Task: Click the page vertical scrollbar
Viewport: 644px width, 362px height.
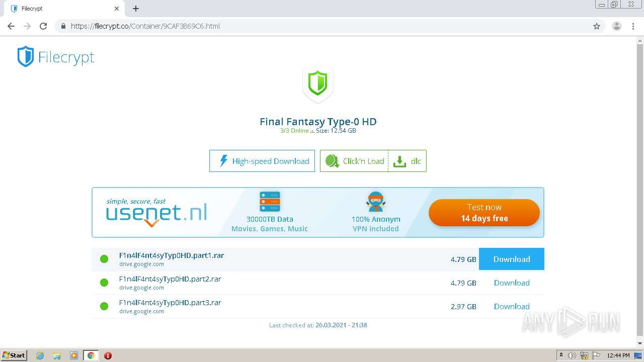Action: click(x=640, y=191)
